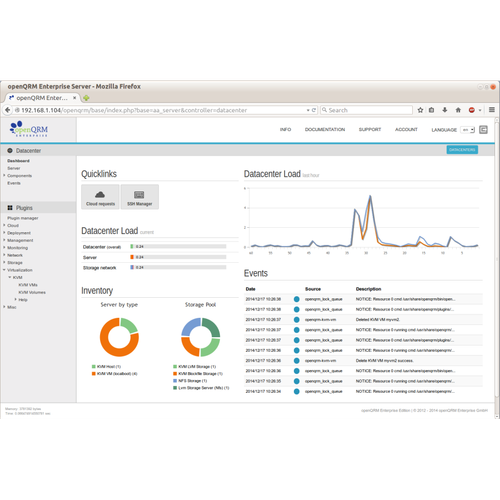Expand the Storage plugin group
The height and width of the screenshot is (500, 500).
(x=4, y=262)
